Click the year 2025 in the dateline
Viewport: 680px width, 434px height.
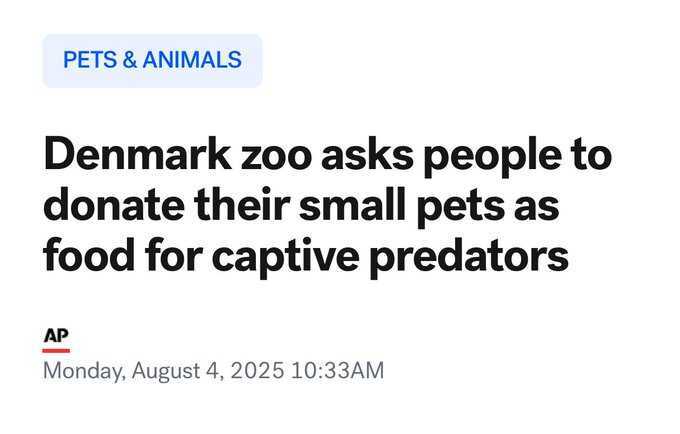[x=257, y=371]
